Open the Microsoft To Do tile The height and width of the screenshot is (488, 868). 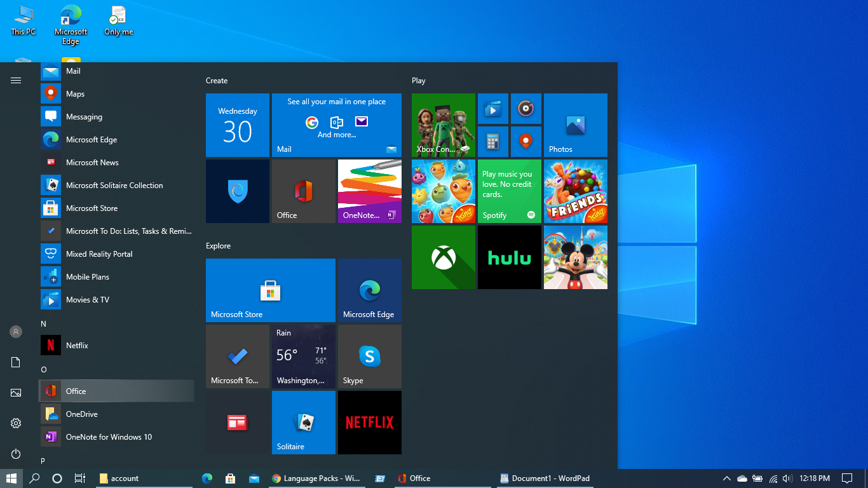pos(238,356)
